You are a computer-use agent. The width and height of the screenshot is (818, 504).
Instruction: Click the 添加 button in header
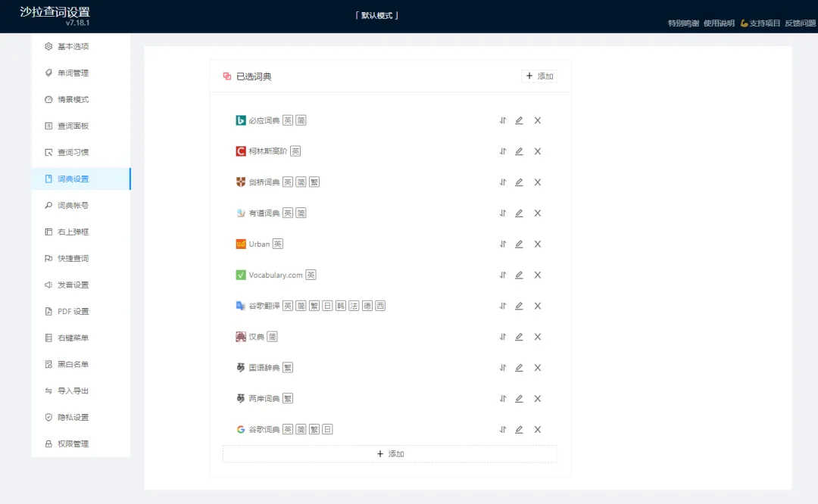[x=539, y=76]
